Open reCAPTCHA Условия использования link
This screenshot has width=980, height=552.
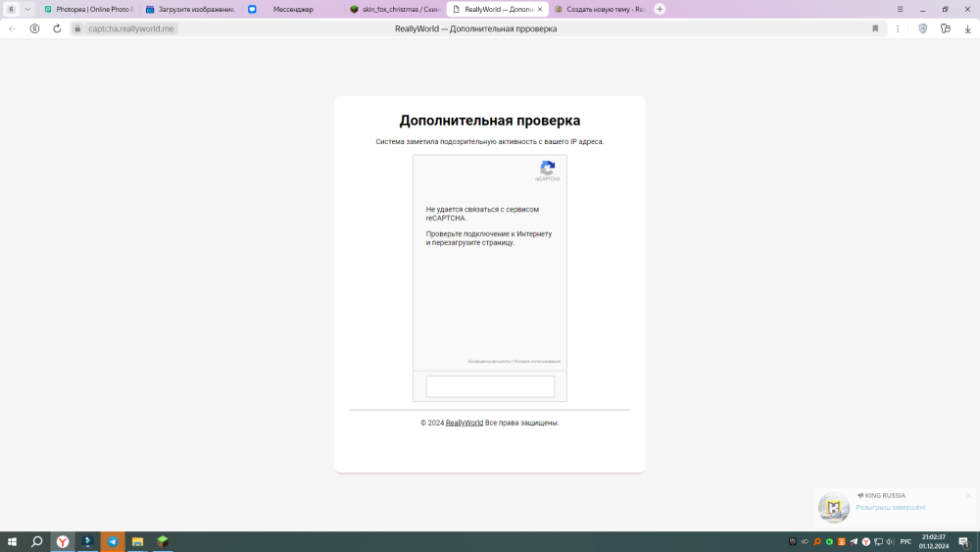(x=537, y=362)
